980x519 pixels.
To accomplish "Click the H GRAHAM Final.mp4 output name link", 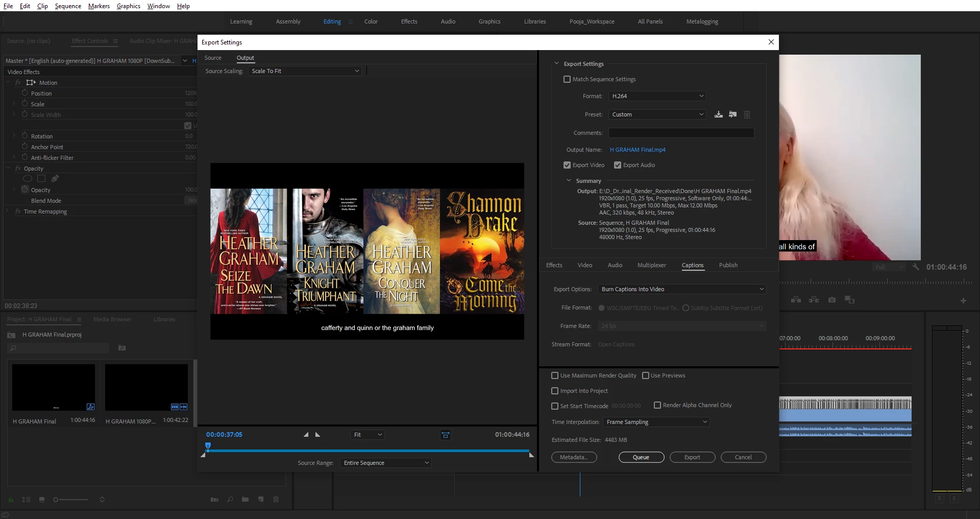I will point(638,150).
